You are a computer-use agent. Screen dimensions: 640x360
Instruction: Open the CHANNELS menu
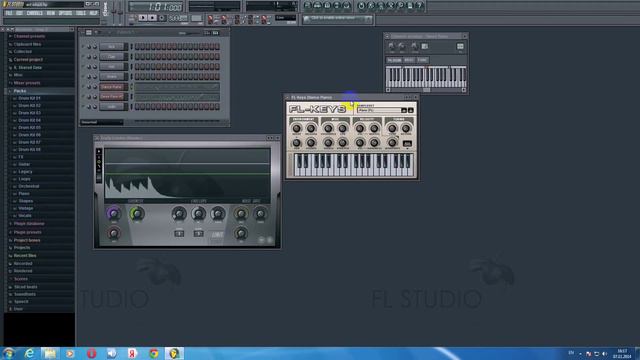34,13
